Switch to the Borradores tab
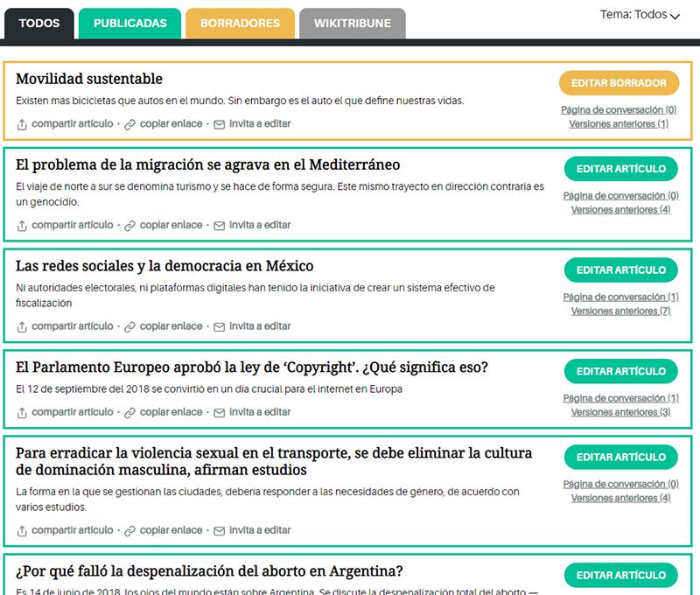 tap(240, 24)
